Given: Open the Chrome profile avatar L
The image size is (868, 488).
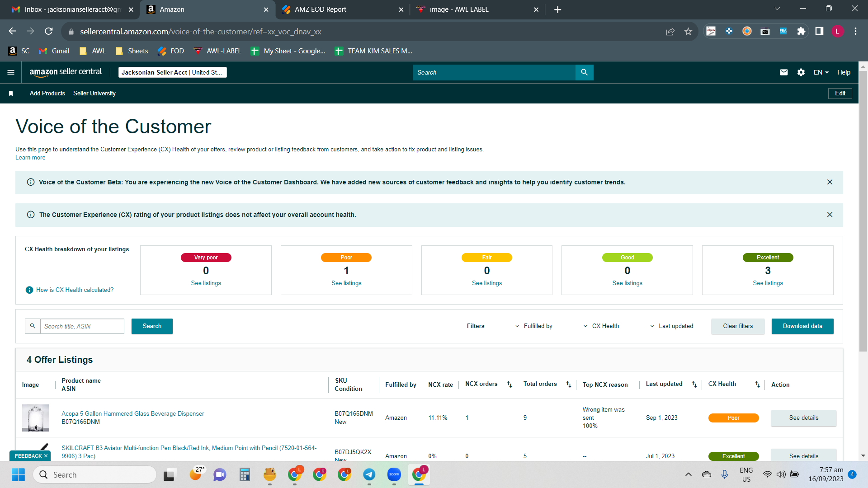Looking at the screenshot, I should click(x=837, y=31).
